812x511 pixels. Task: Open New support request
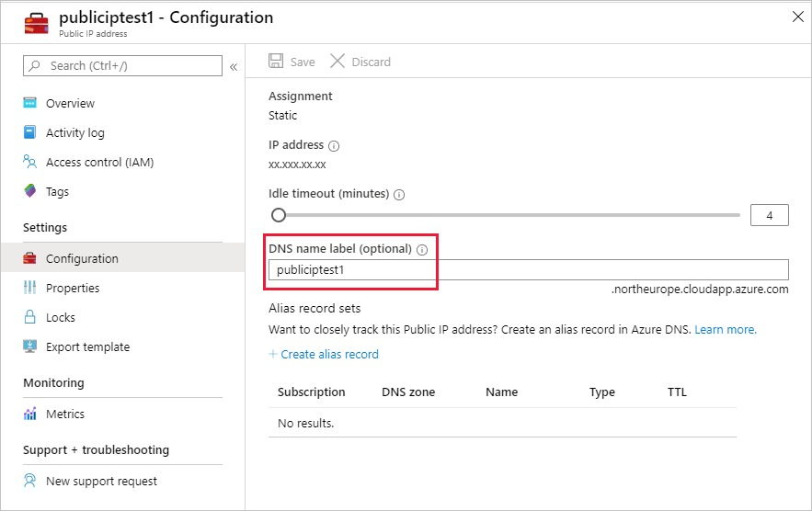click(101, 481)
